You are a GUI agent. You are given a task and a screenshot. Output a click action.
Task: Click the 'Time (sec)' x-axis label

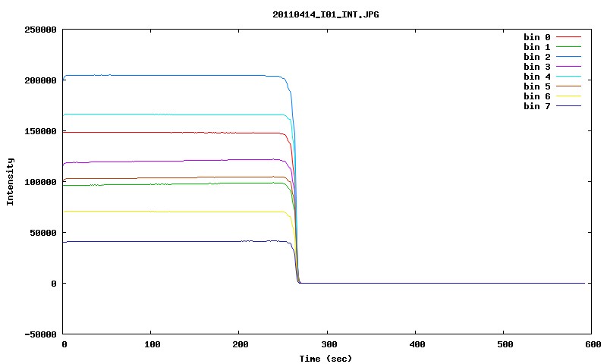tap(326, 359)
